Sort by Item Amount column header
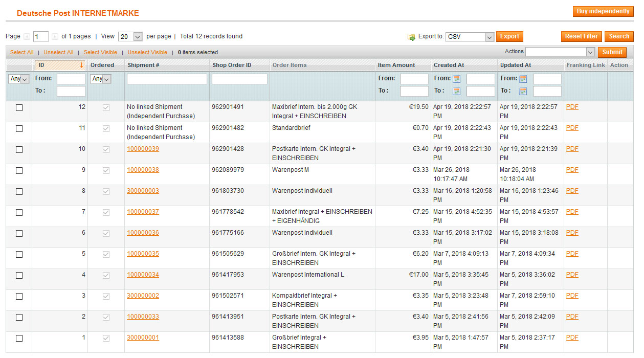 [x=396, y=65]
